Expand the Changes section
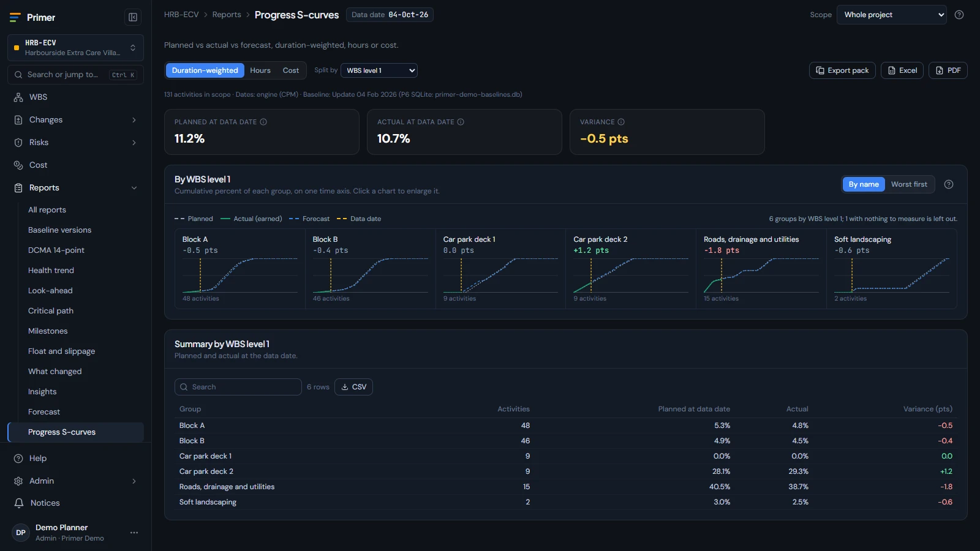The width and height of the screenshot is (980, 551). tap(75, 120)
